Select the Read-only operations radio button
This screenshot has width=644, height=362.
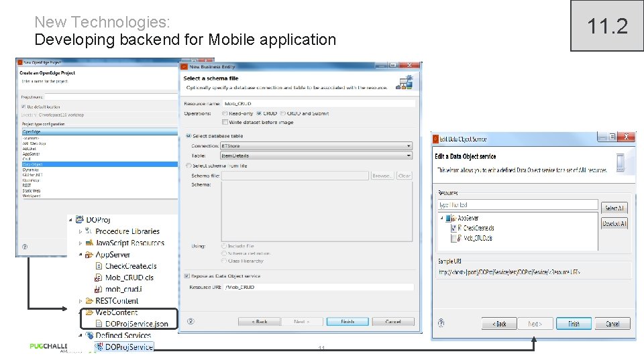point(225,113)
